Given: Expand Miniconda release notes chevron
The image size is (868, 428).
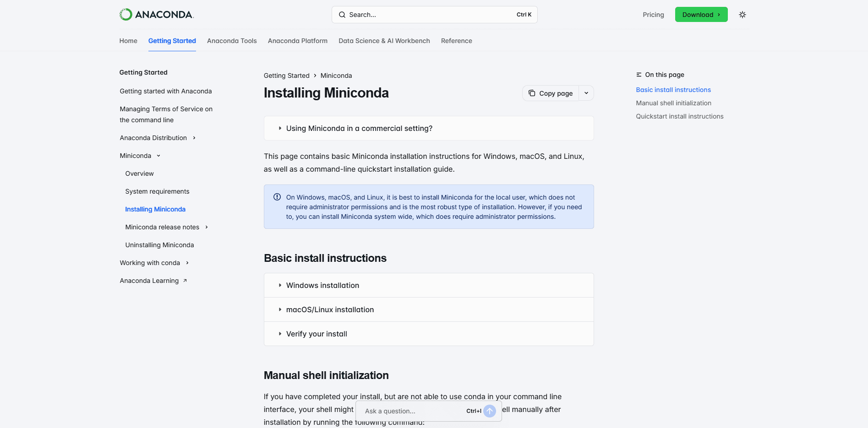Looking at the screenshot, I should (207, 227).
